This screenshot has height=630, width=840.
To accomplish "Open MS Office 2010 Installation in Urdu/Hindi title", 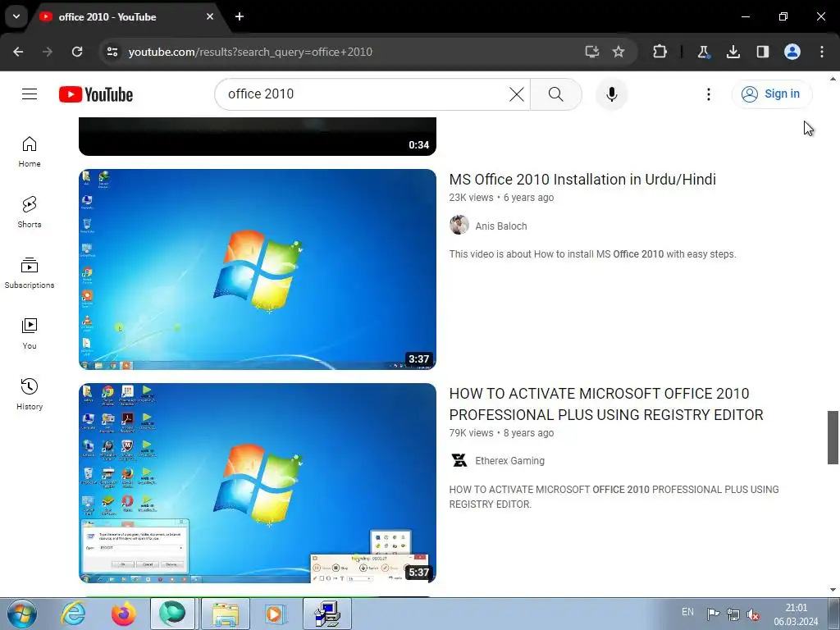I will click(582, 180).
